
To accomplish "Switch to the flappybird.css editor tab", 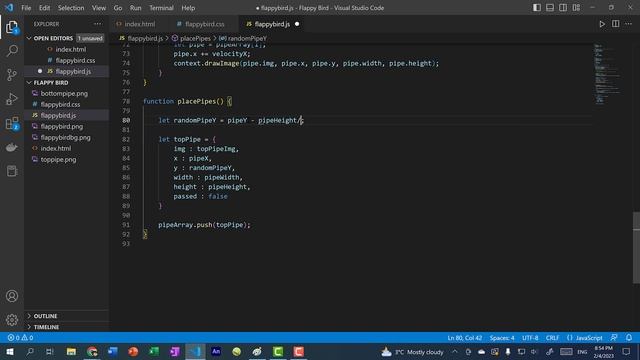I will tap(204, 24).
